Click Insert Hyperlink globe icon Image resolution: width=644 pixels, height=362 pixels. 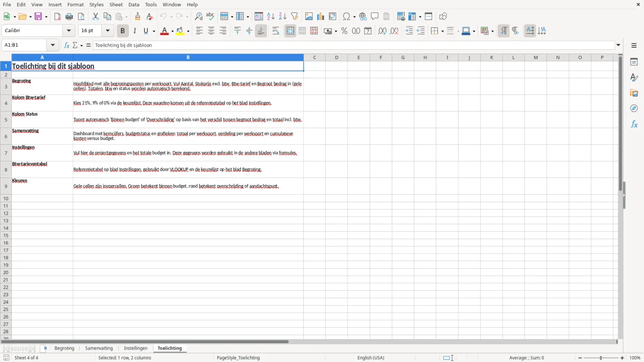click(x=363, y=17)
